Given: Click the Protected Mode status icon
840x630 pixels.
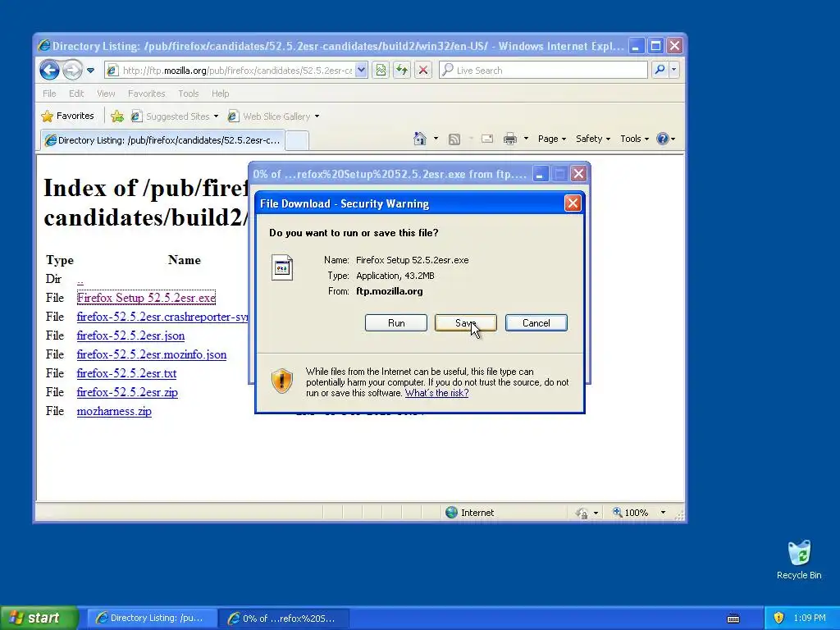Looking at the screenshot, I should (x=582, y=514).
